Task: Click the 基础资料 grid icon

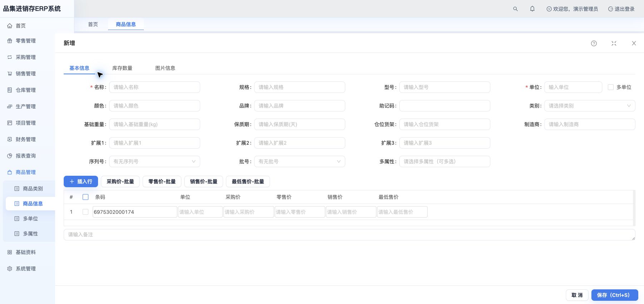Action: (x=10, y=252)
